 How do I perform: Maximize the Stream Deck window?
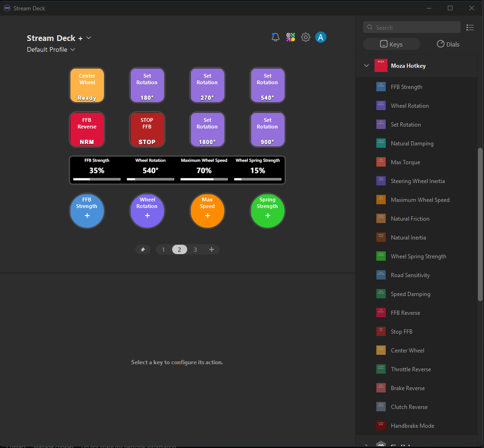click(450, 8)
